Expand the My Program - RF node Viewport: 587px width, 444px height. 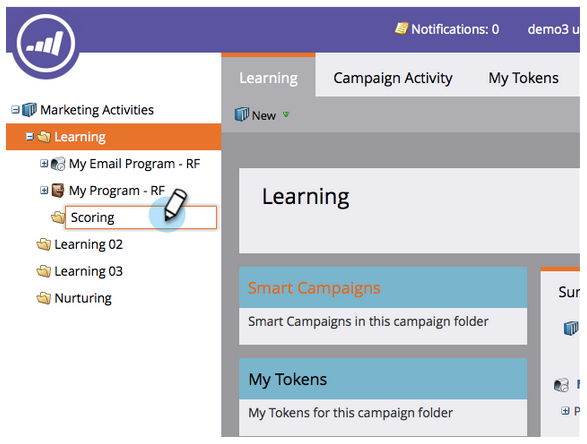[x=44, y=190]
